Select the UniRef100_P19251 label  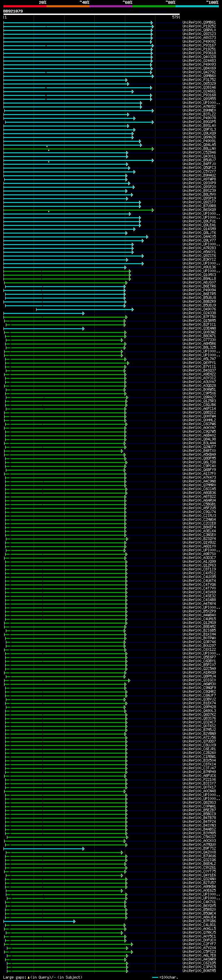click(199, 49)
